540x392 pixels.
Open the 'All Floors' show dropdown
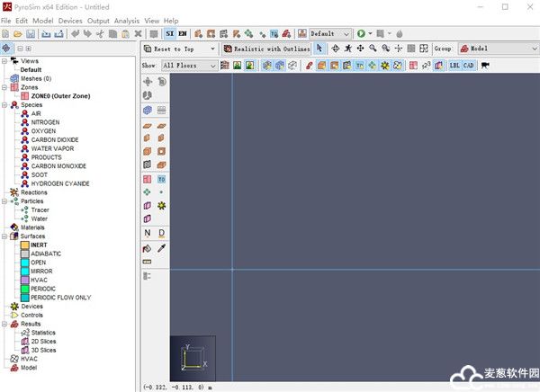[189, 66]
